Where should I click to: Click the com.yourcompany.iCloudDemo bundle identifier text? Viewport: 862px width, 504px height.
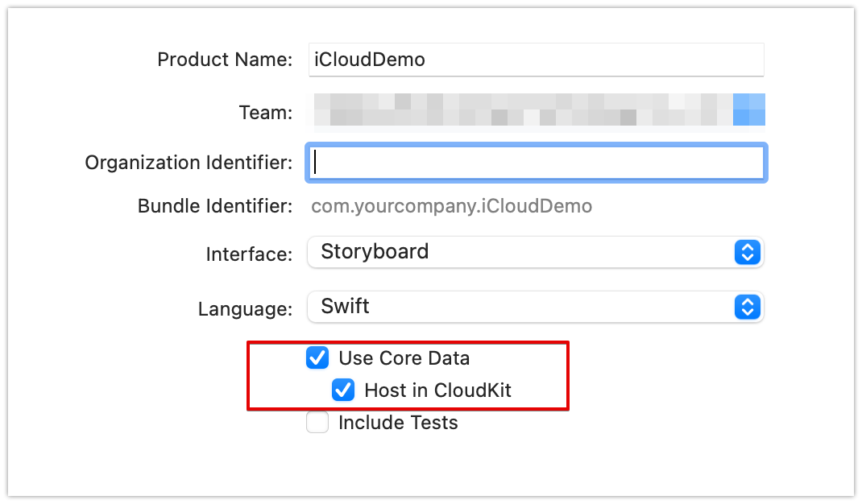click(x=451, y=206)
